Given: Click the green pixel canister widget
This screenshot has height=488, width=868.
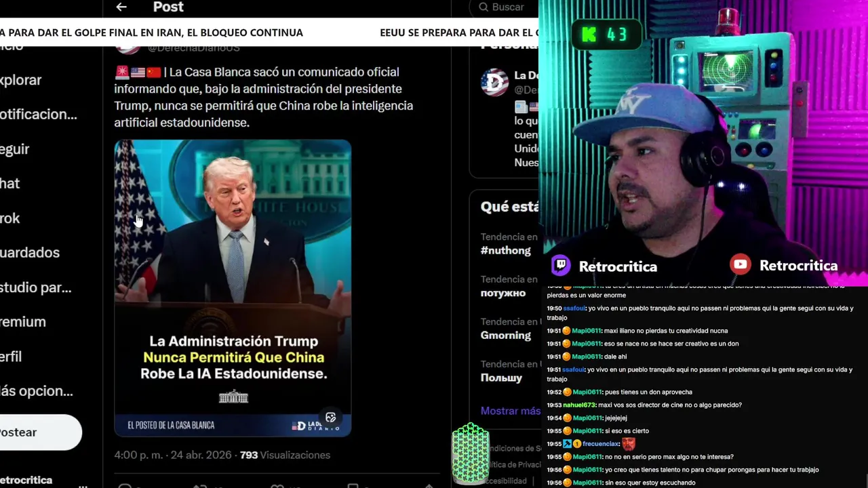Looking at the screenshot, I should 471,453.
